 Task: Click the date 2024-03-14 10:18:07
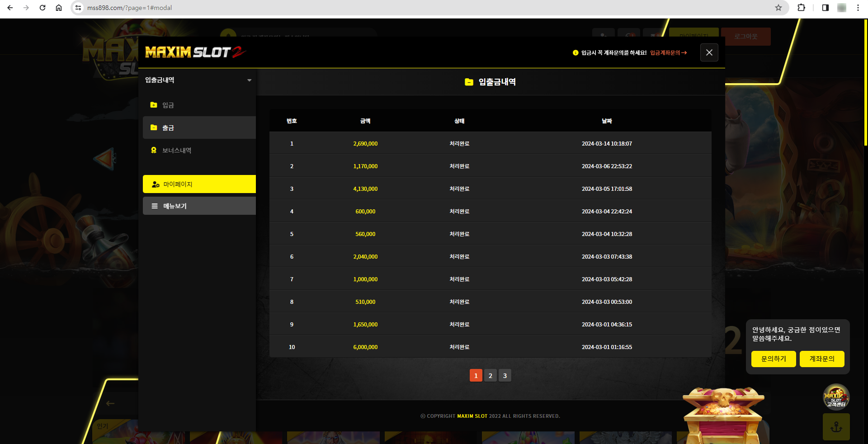(x=607, y=144)
